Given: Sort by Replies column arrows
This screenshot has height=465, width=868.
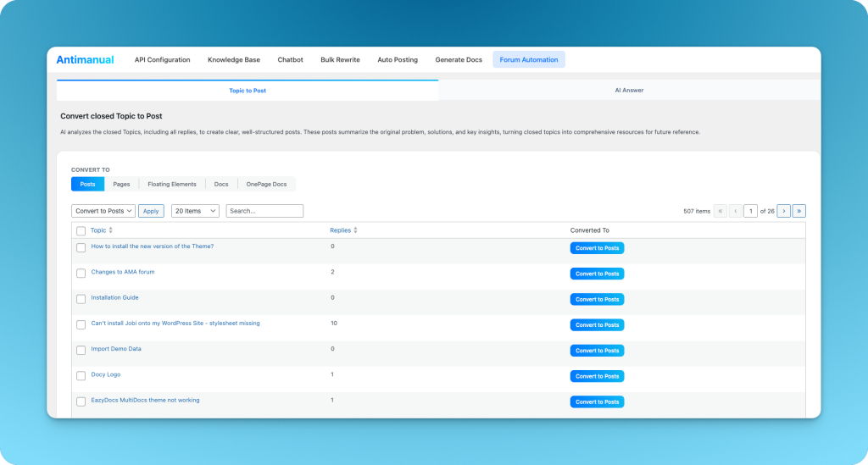Looking at the screenshot, I should 355,230.
